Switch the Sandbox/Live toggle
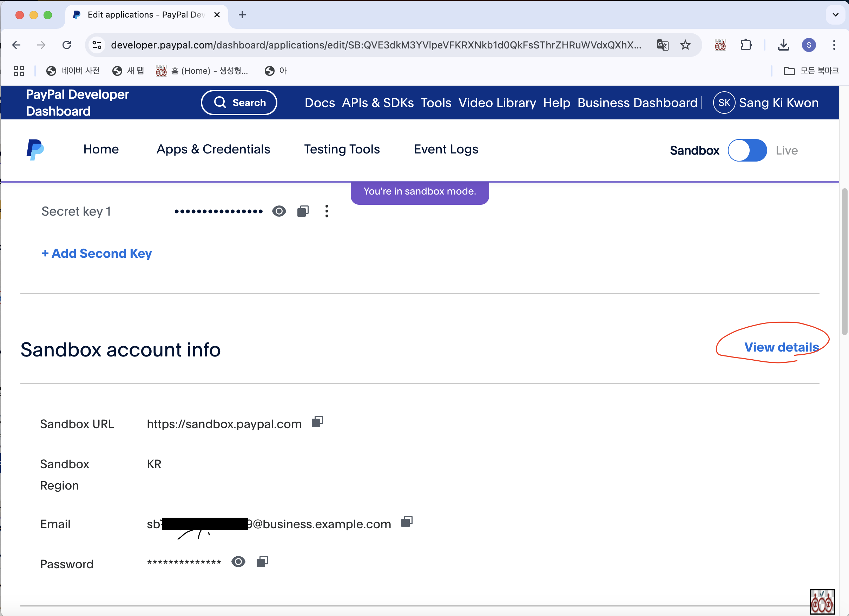Viewport: 849px width, 616px height. click(747, 150)
